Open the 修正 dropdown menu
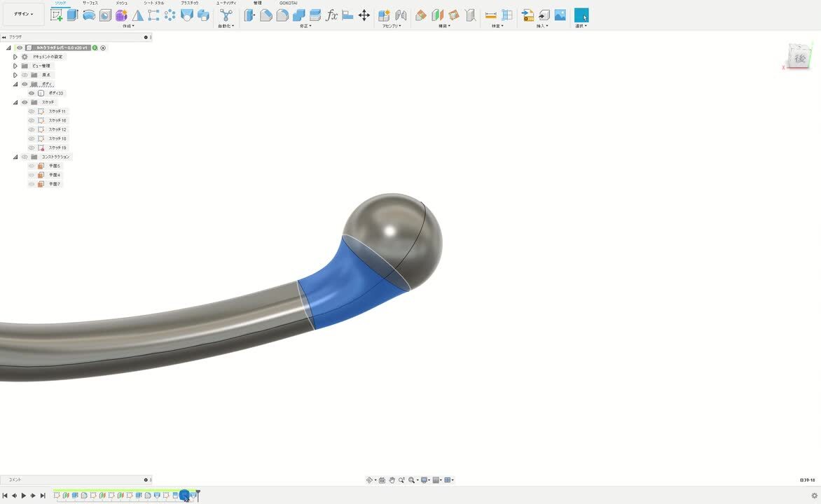821x504 pixels. point(305,26)
